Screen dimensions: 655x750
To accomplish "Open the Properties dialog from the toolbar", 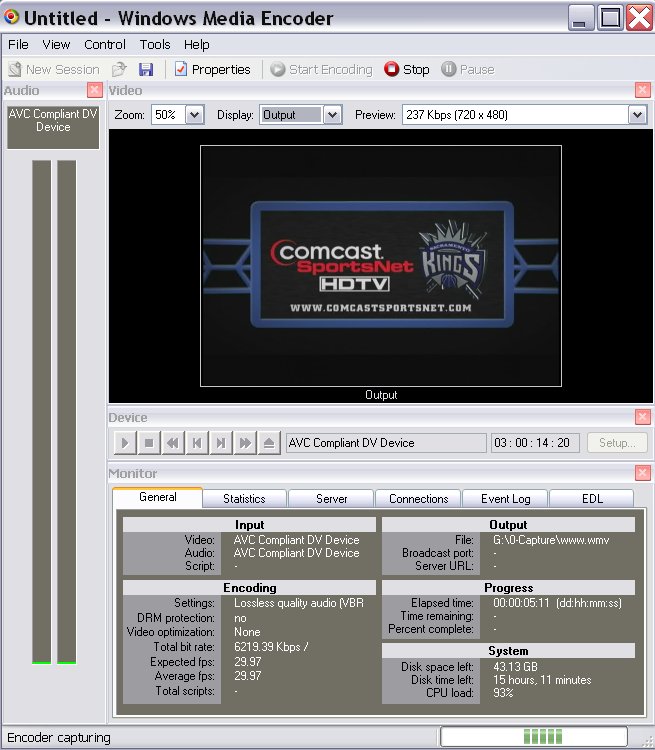I will [x=212, y=70].
